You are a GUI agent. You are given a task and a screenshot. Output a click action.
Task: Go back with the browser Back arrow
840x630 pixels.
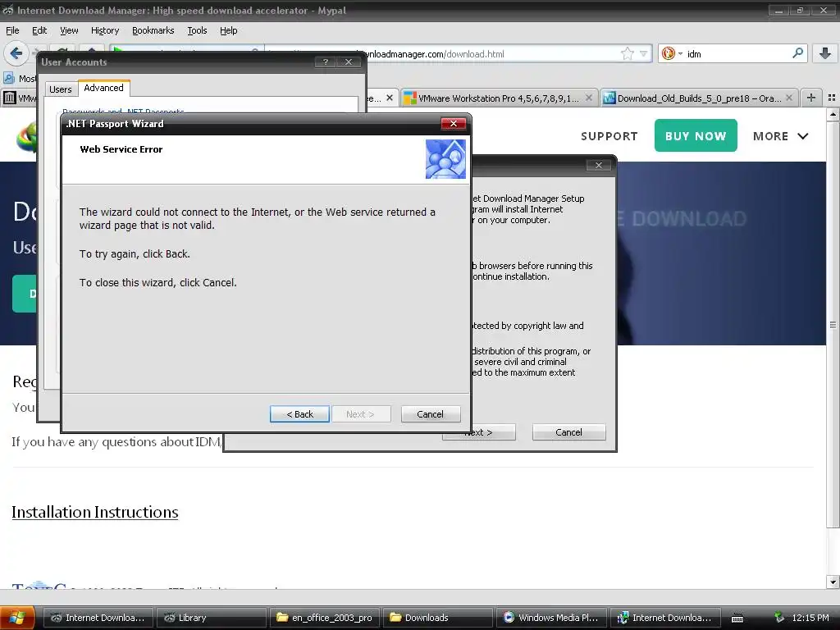tap(16, 53)
